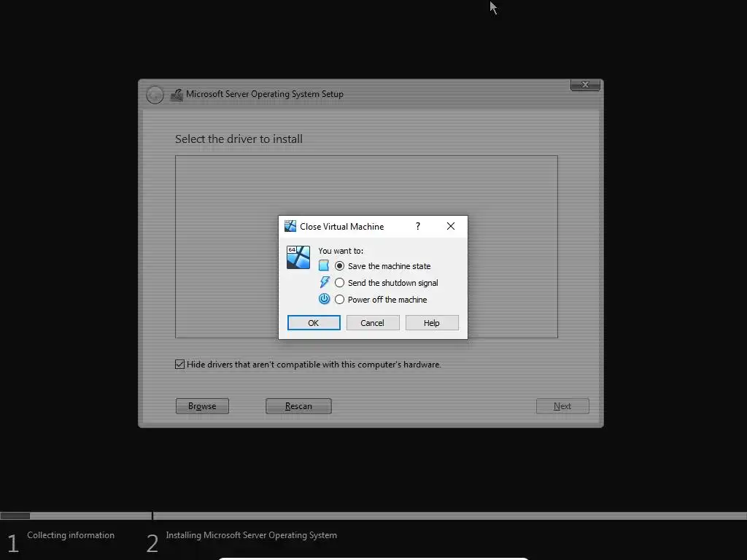Click the Setup window title icon
Image resolution: width=747 pixels, height=560 pixels.
pyautogui.click(x=177, y=95)
